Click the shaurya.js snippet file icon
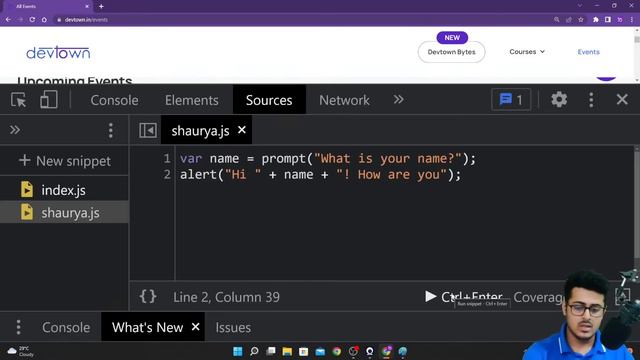 27,212
